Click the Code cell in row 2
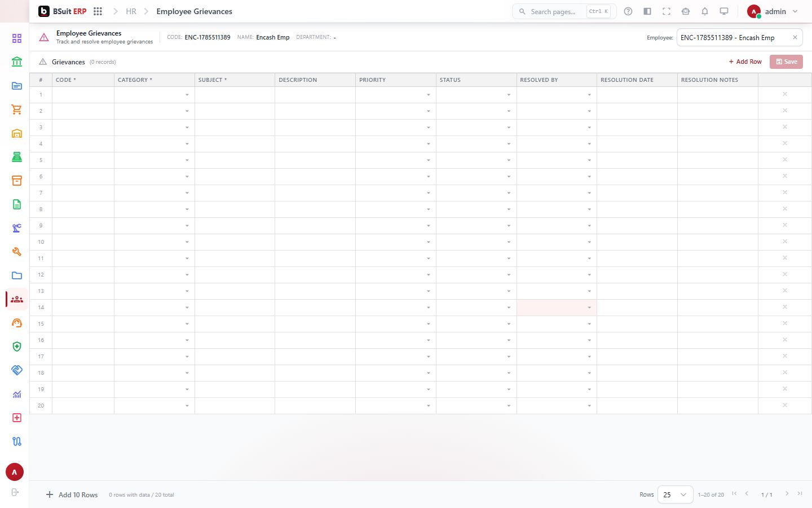The image size is (812, 508). [x=83, y=111]
